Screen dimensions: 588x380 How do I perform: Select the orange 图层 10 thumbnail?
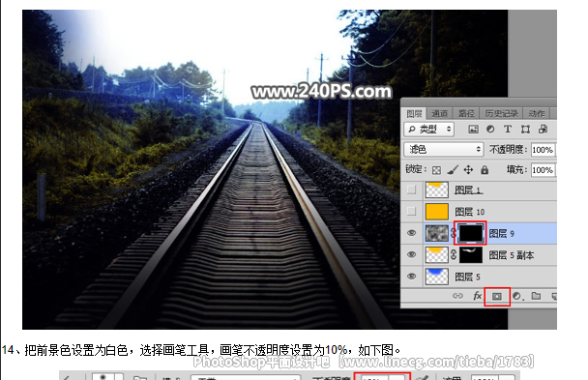click(x=437, y=212)
